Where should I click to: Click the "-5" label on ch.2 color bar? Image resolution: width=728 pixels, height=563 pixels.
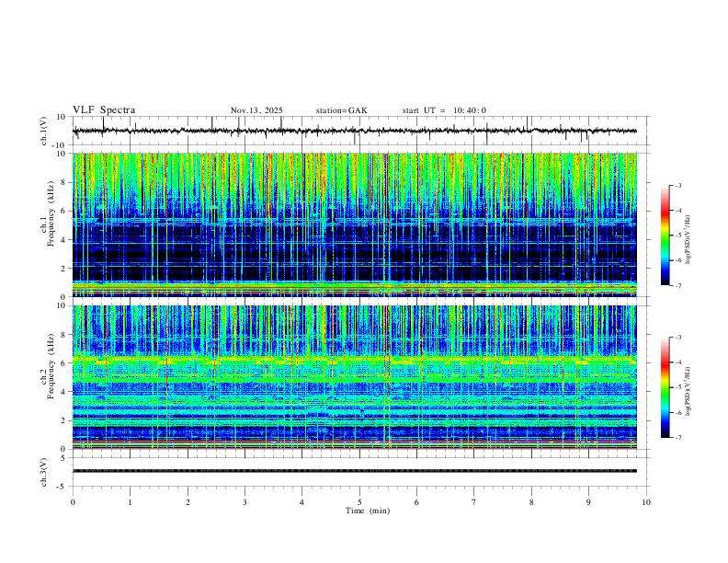[x=678, y=387]
